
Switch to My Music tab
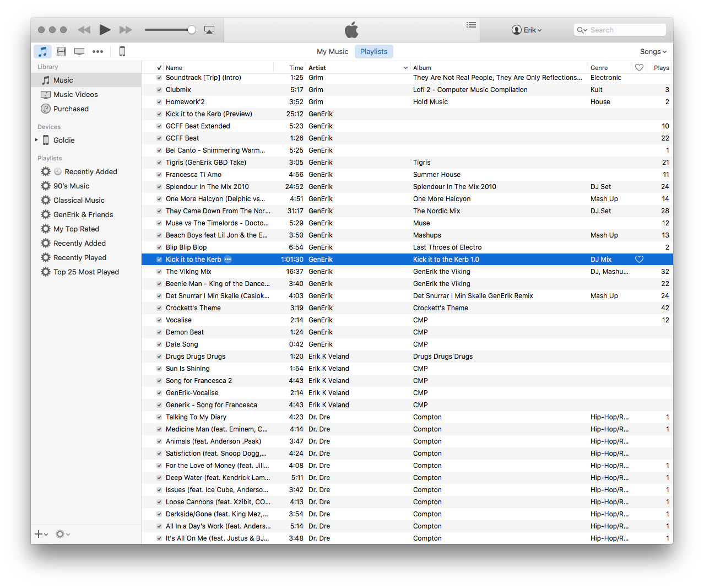coord(333,51)
